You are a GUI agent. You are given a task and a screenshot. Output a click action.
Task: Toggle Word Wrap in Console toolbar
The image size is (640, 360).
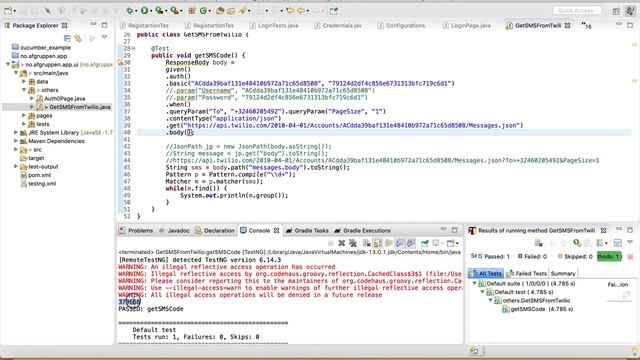[x=389, y=243]
